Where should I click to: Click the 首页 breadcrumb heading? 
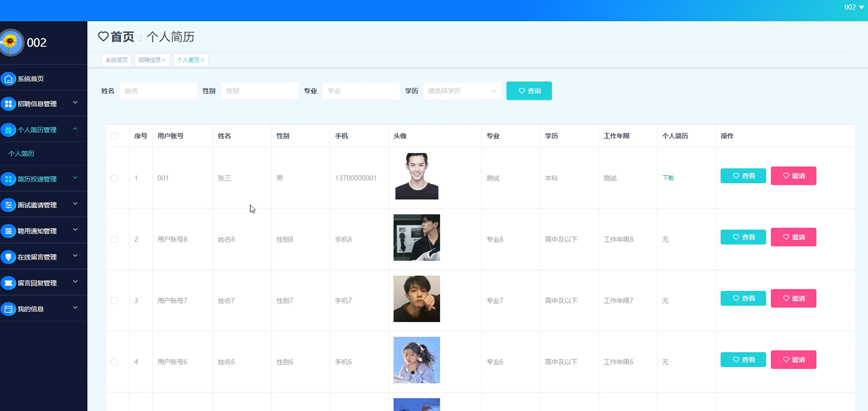click(x=122, y=37)
